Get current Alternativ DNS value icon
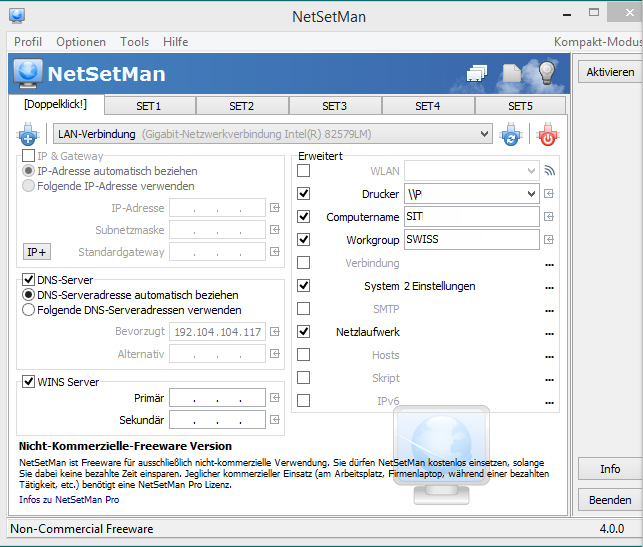Viewport: 643px width, 547px height. coord(275,353)
